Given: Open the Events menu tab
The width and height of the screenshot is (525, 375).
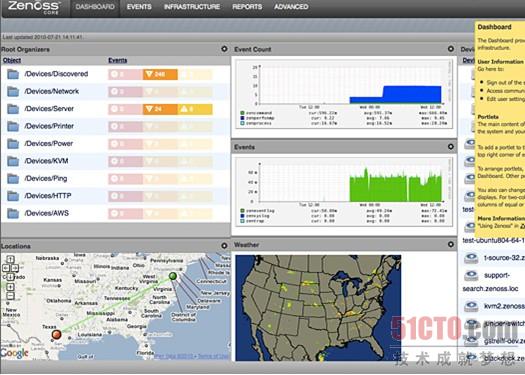Looking at the screenshot, I should point(139,7).
